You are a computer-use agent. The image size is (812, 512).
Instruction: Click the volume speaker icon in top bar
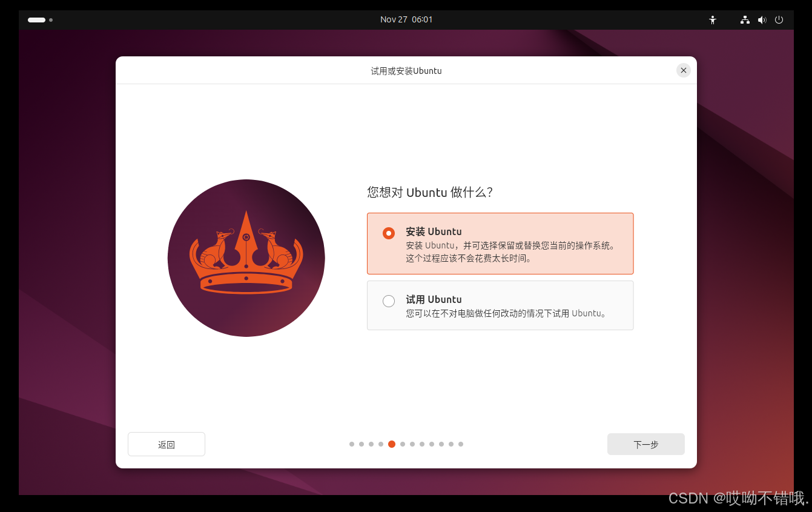pyautogui.click(x=762, y=19)
